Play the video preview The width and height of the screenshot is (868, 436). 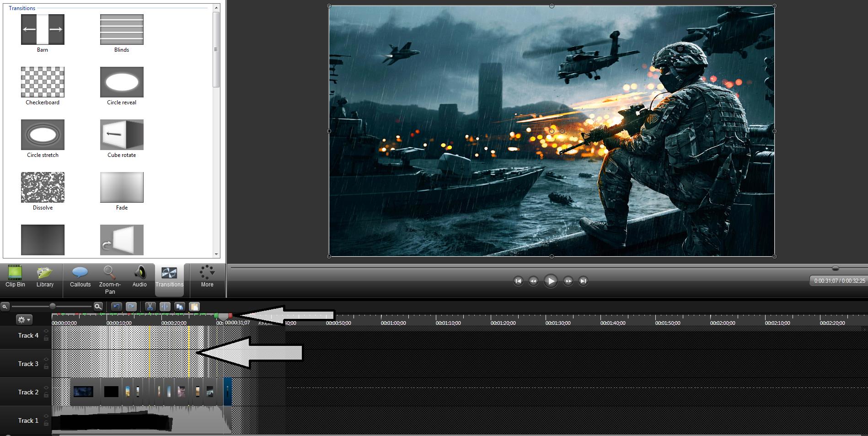(551, 281)
